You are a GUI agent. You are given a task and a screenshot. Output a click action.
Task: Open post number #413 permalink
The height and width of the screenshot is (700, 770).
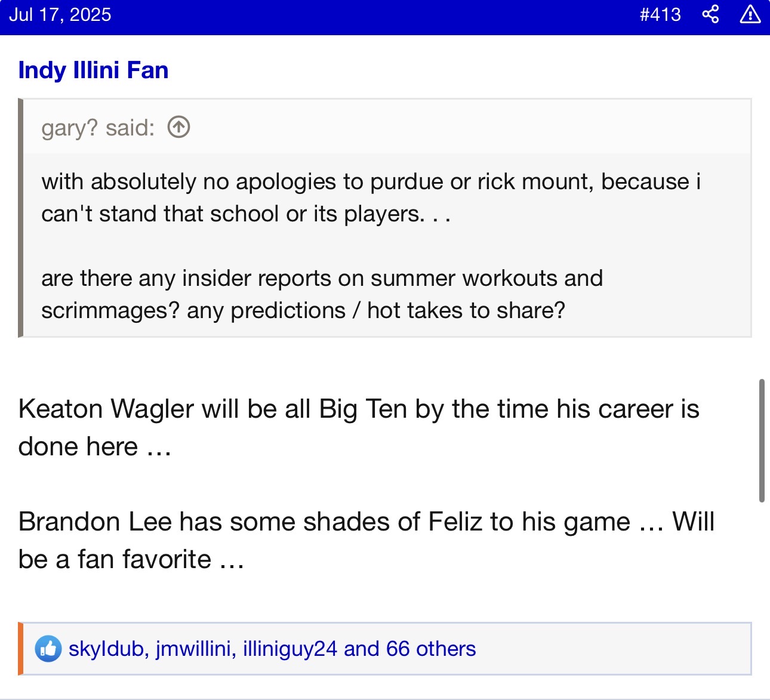click(x=660, y=14)
